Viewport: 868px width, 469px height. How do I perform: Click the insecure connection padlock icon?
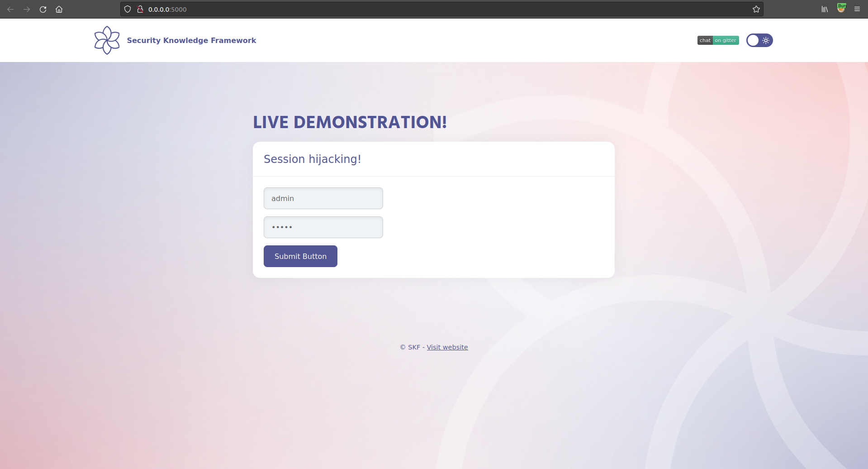coord(140,9)
